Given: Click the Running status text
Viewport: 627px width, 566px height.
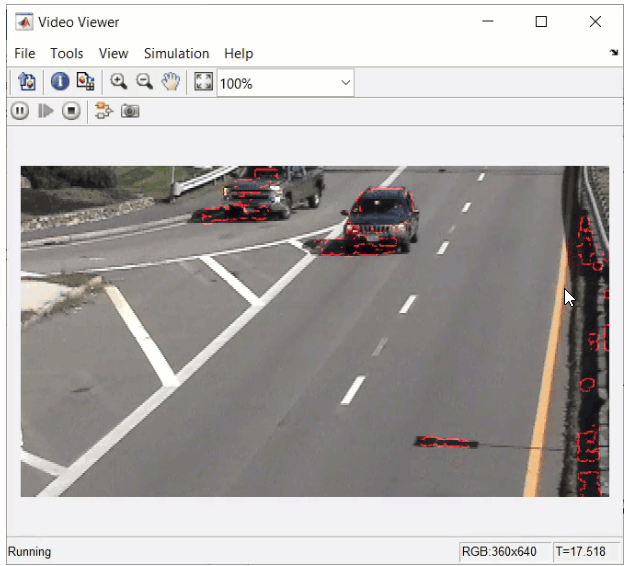Looking at the screenshot, I should [x=30, y=552].
